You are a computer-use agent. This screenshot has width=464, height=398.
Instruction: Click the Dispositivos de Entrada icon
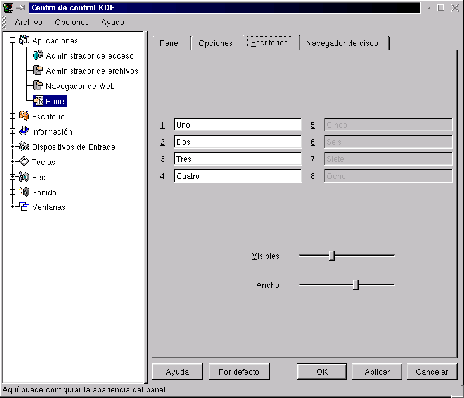[24, 146]
